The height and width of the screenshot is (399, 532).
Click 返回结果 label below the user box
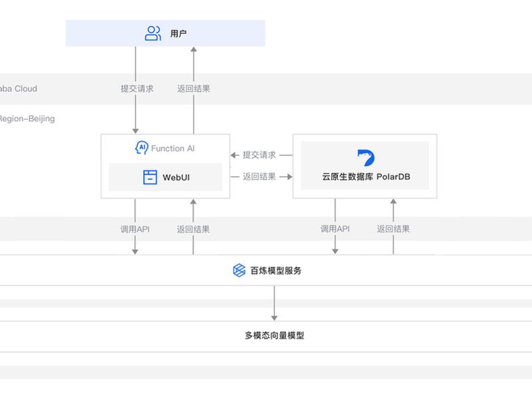click(x=194, y=88)
